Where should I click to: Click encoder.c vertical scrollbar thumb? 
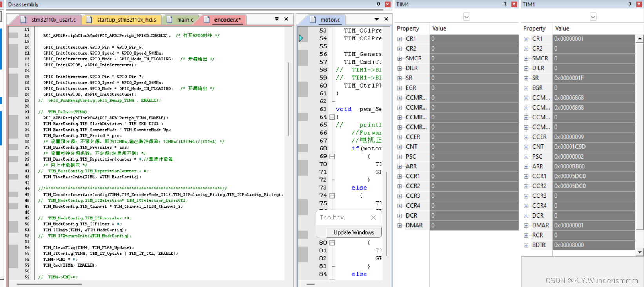pos(288,99)
